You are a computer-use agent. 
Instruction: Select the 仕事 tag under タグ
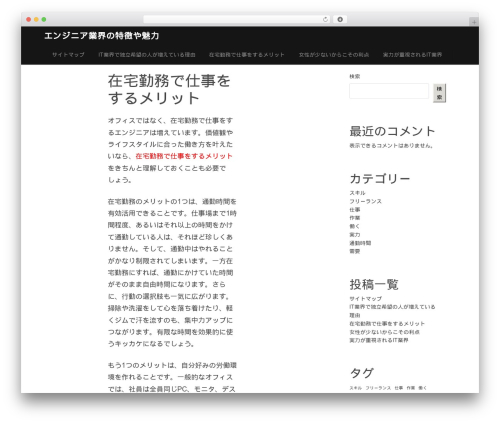click(399, 388)
